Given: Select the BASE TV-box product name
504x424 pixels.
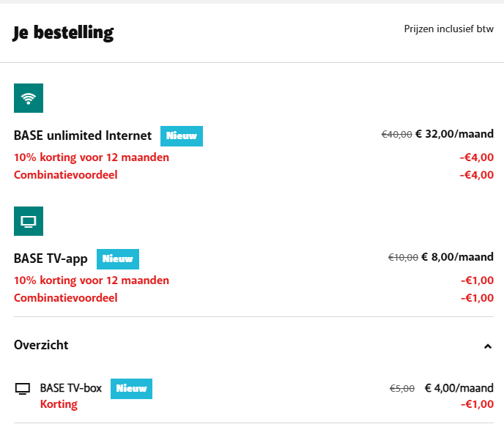Looking at the screenshot, I should point(71,388).
